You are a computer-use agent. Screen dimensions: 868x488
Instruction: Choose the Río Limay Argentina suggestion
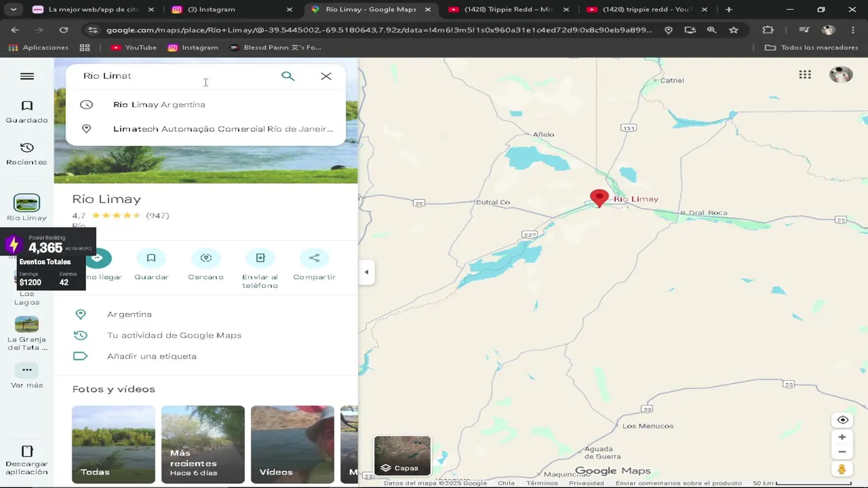205,104
